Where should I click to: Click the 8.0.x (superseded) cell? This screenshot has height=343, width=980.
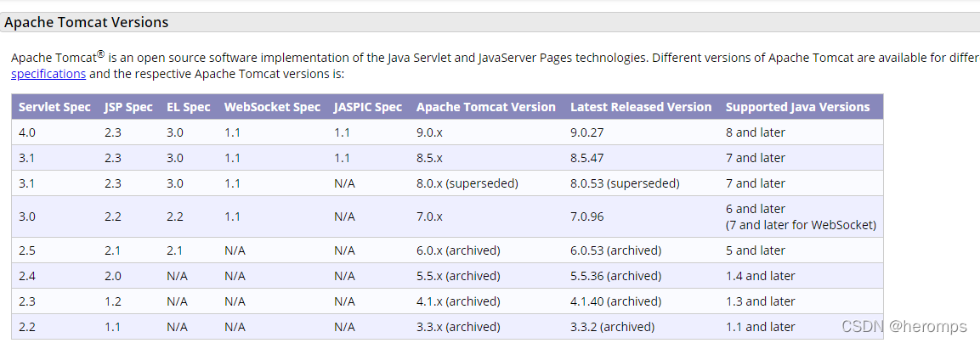467,183
